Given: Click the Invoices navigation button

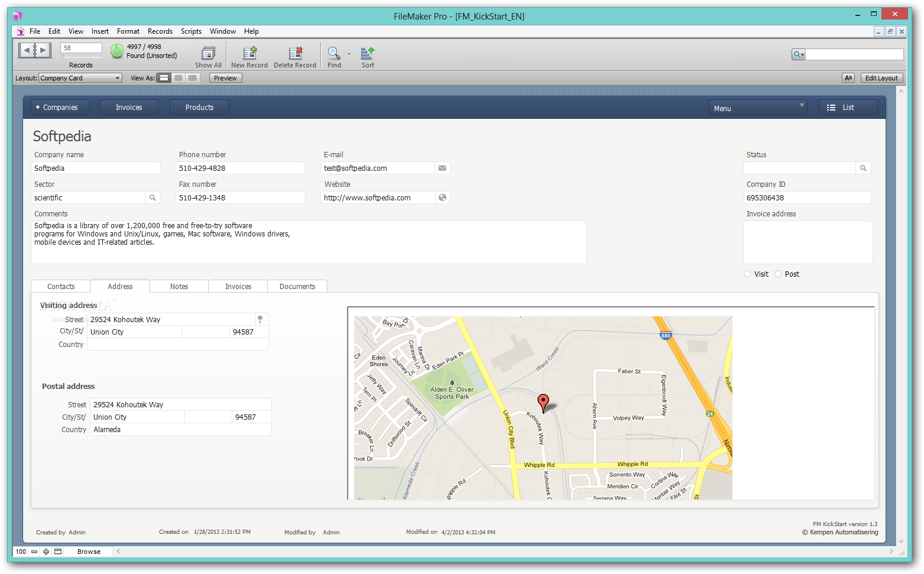Looking at the screenshot, I should [129, 108].
